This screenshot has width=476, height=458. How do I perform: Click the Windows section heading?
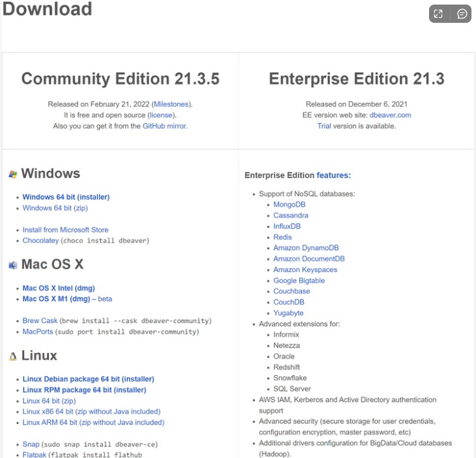(x=51, y=174)
